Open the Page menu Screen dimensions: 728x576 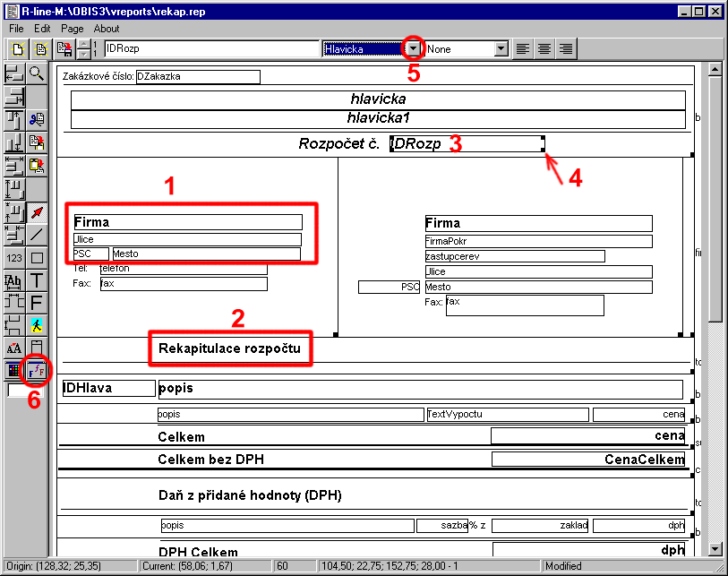[72, 29]
